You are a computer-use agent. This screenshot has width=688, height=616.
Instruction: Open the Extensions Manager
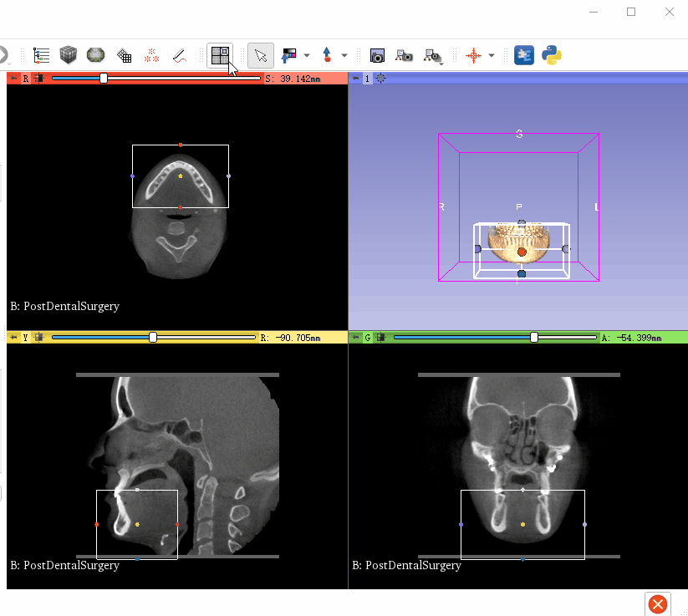pyautogui.click(x=523, y=55)
